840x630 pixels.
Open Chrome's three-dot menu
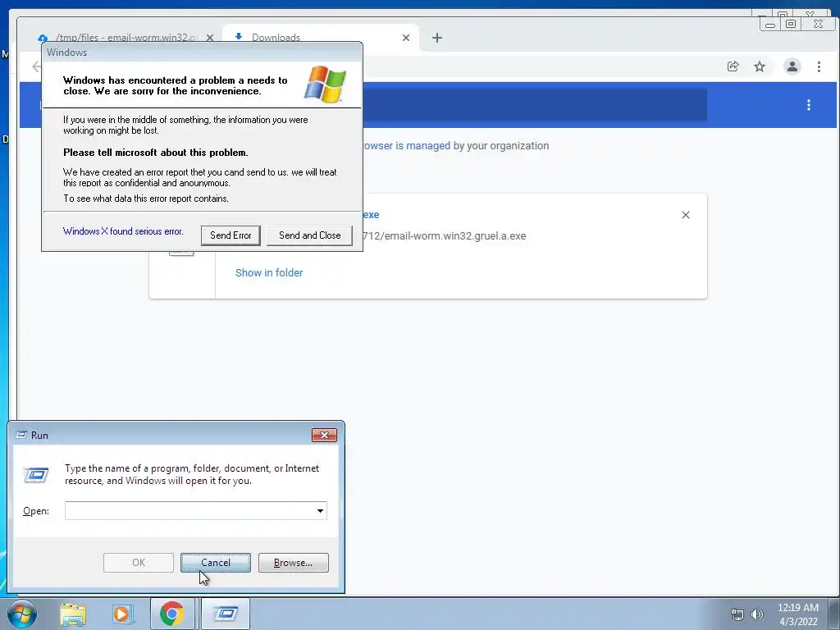pos(819,66)
